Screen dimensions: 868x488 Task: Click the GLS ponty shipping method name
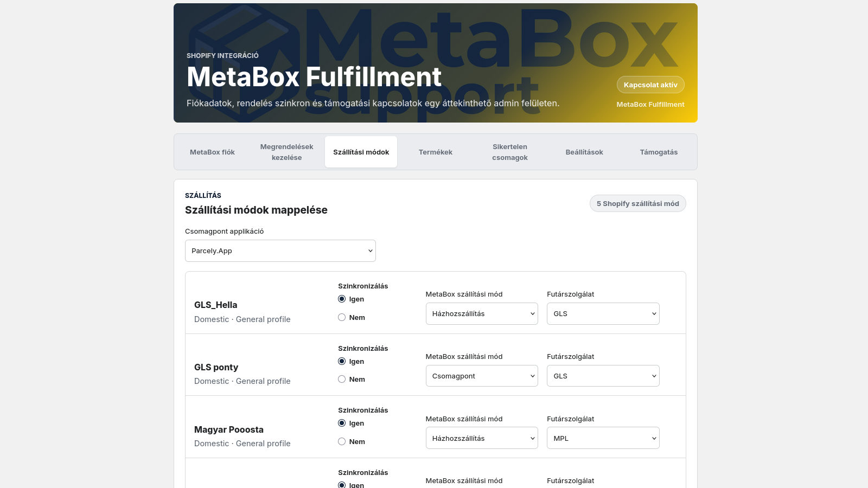(216, 367)
